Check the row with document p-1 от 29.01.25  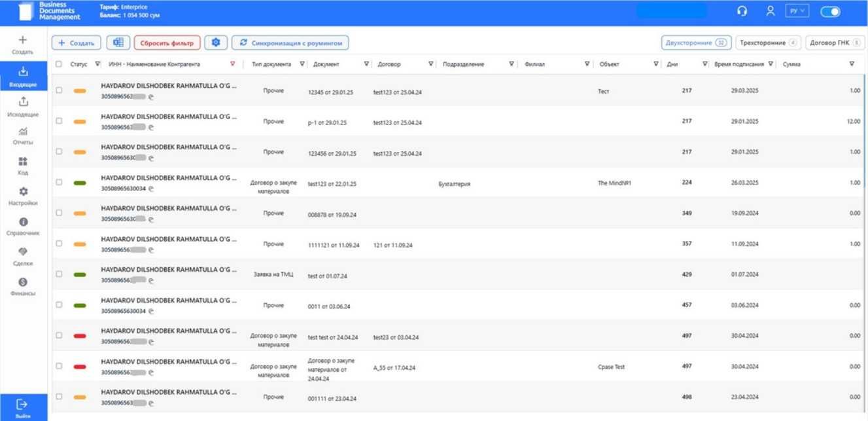59,120
